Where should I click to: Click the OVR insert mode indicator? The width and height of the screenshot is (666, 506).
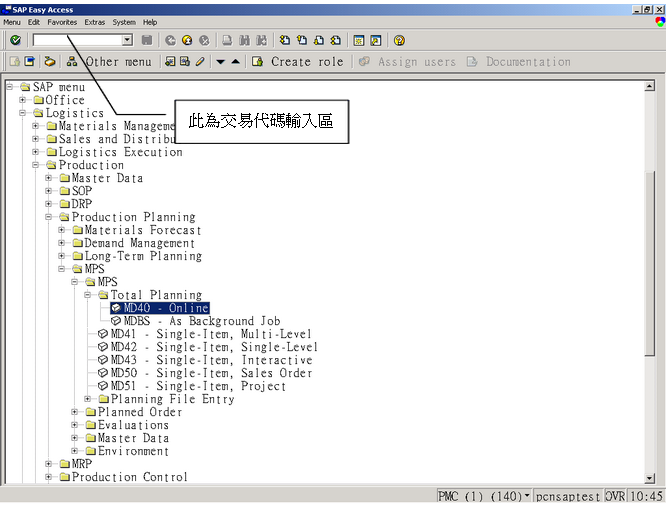click(x=615, y=496)
